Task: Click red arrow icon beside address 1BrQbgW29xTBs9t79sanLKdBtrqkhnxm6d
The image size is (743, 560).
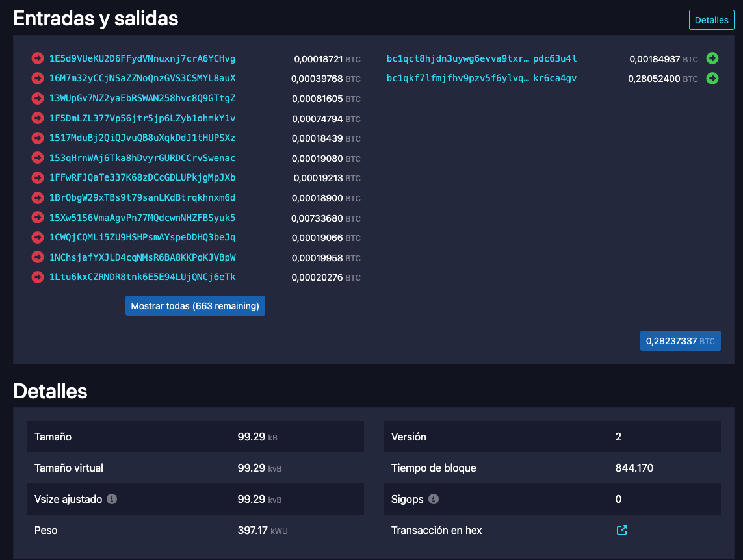Action: [38, 198]
